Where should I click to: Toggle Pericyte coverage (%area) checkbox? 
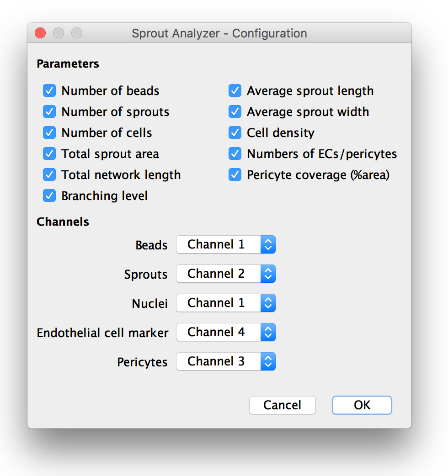[235, 175]
